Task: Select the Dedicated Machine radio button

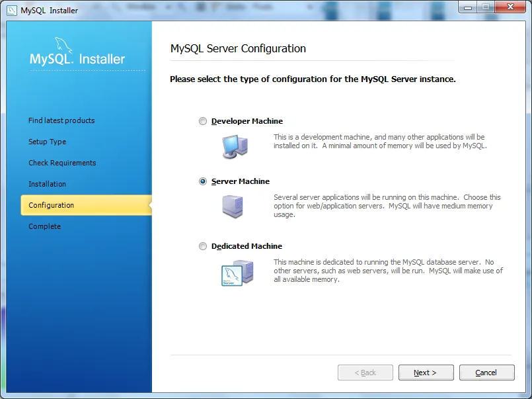Action: click(202, 246)
